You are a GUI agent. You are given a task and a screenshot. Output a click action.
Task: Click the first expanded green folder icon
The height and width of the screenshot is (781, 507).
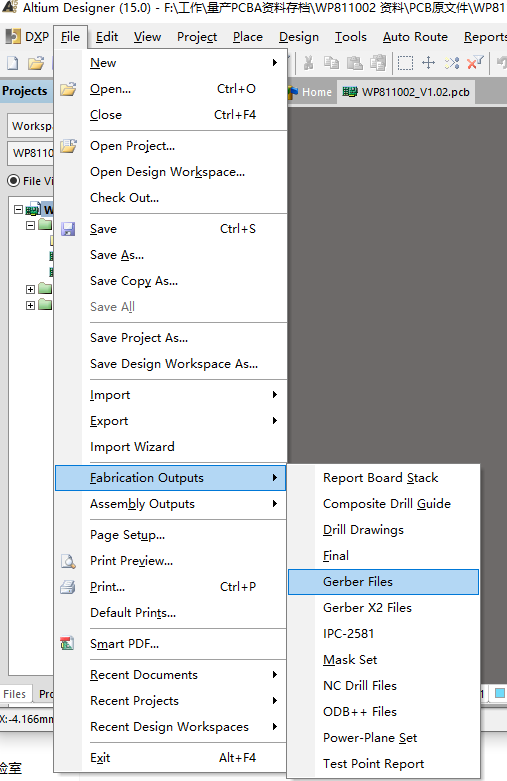coord(45,225)
